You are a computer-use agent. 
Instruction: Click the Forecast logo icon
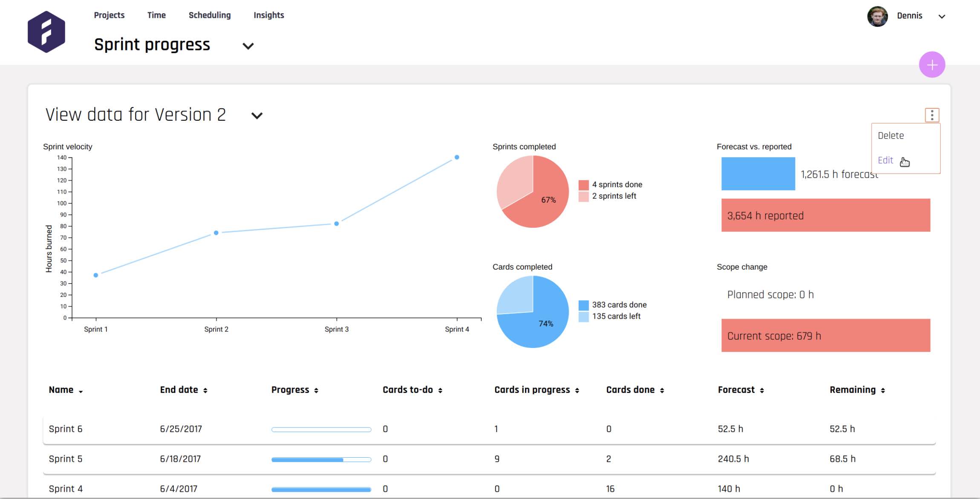pos(46,31)
